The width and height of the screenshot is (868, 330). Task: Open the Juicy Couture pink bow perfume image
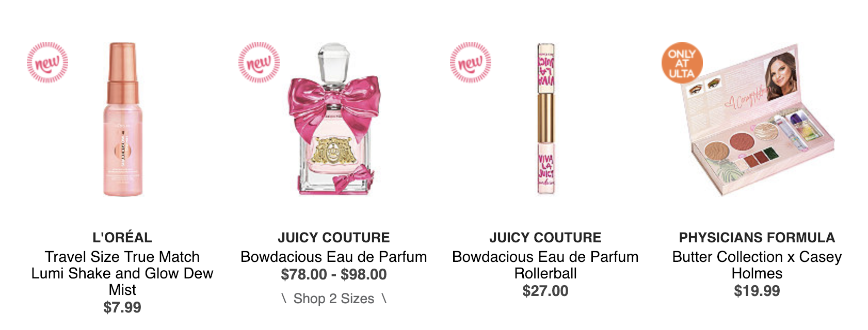point(333,119)
